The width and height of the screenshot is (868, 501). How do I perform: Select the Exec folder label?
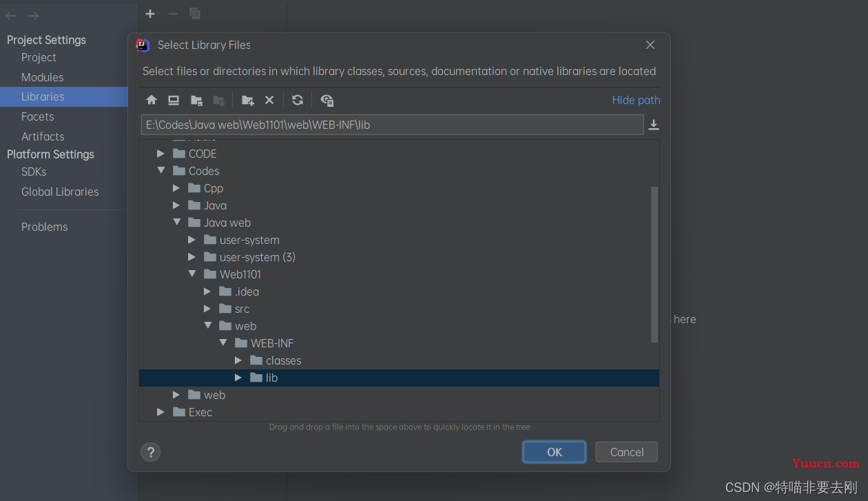click(x=200, y=412)
